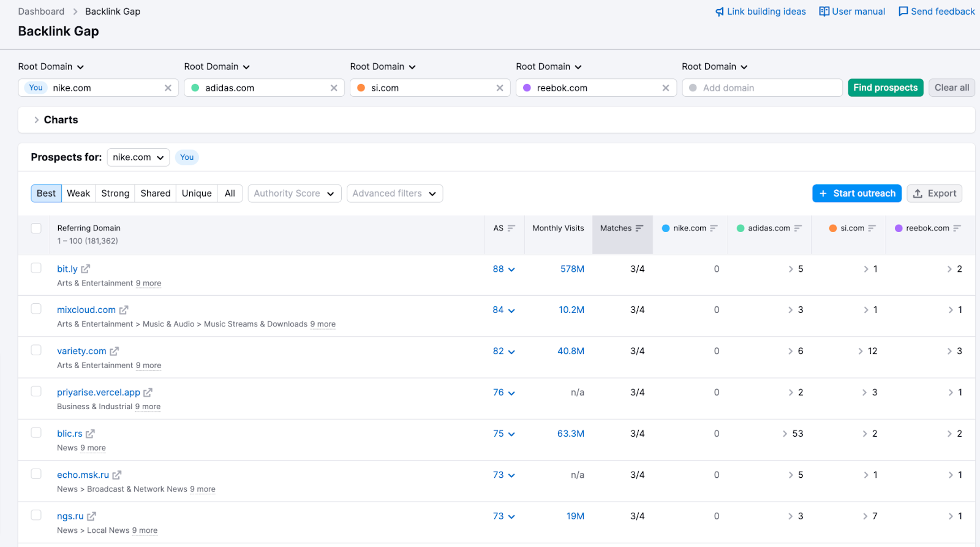Sort by nike.com column sort icon
Viewport: 980px width, 547px height.
click(714, 228)
